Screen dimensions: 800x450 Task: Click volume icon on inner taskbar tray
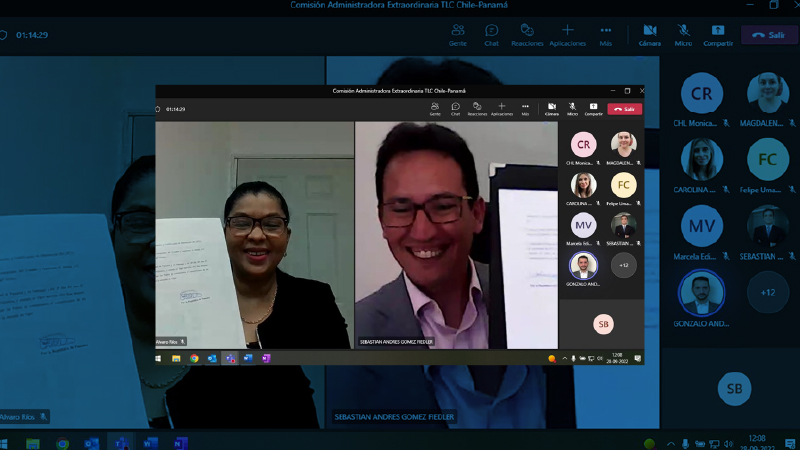tap(599, 359)
